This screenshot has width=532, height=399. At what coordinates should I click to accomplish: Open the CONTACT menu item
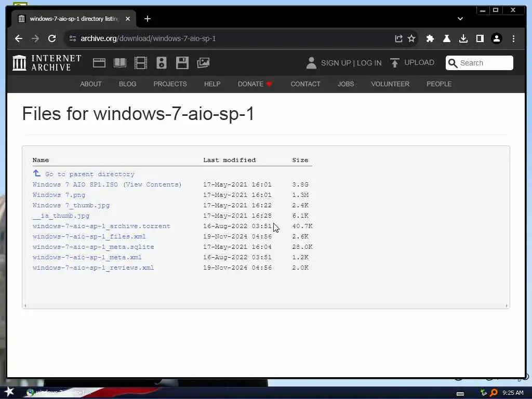(x=305, y=84)
